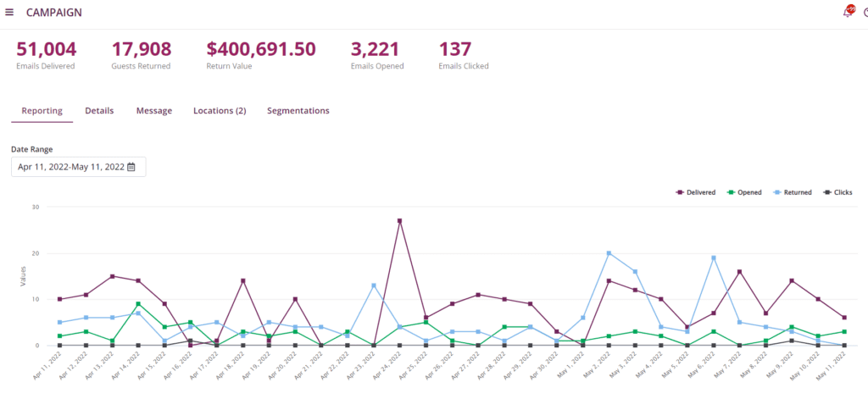Hide the Clicks series in legend
This screenshot has height=399, width=868.
pos(838,192)
